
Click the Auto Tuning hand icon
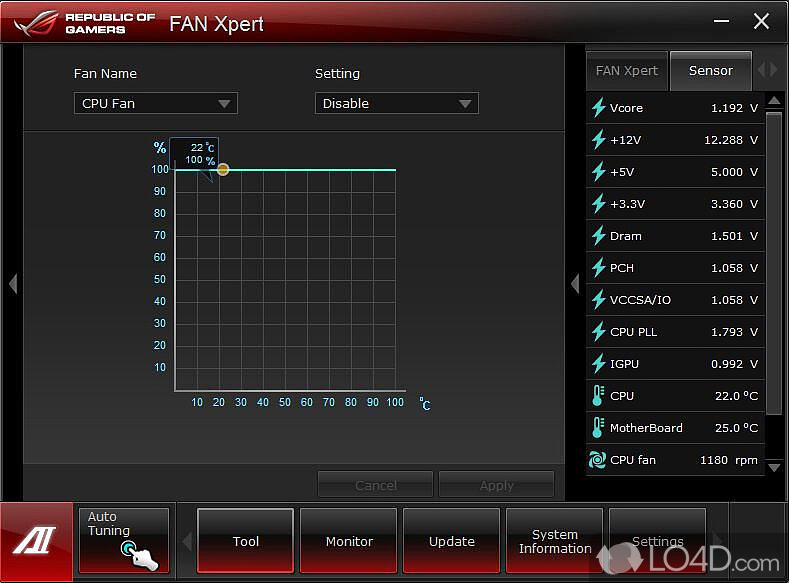[139, 555]
